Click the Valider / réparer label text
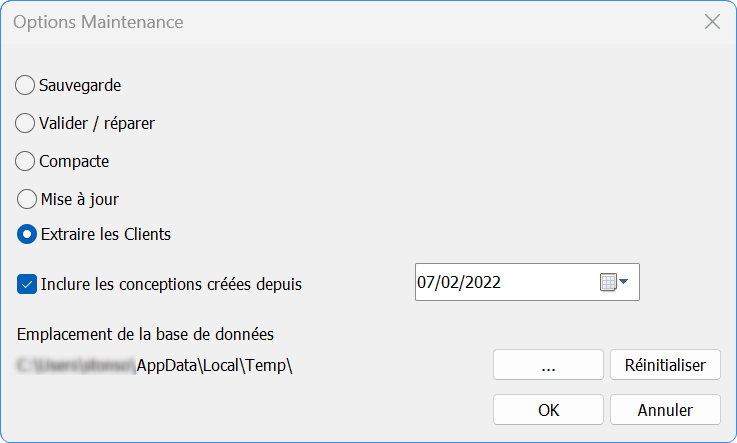 (x=97, y=124)
